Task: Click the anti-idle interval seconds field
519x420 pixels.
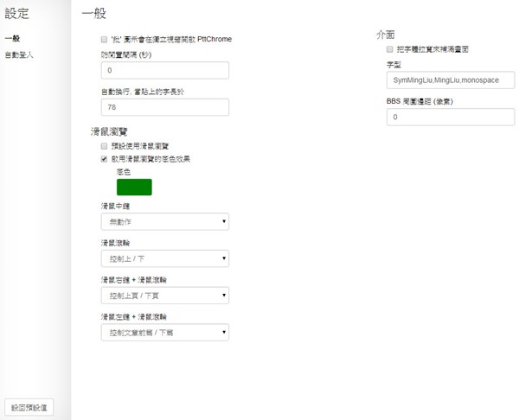Action: coord(164,70)
